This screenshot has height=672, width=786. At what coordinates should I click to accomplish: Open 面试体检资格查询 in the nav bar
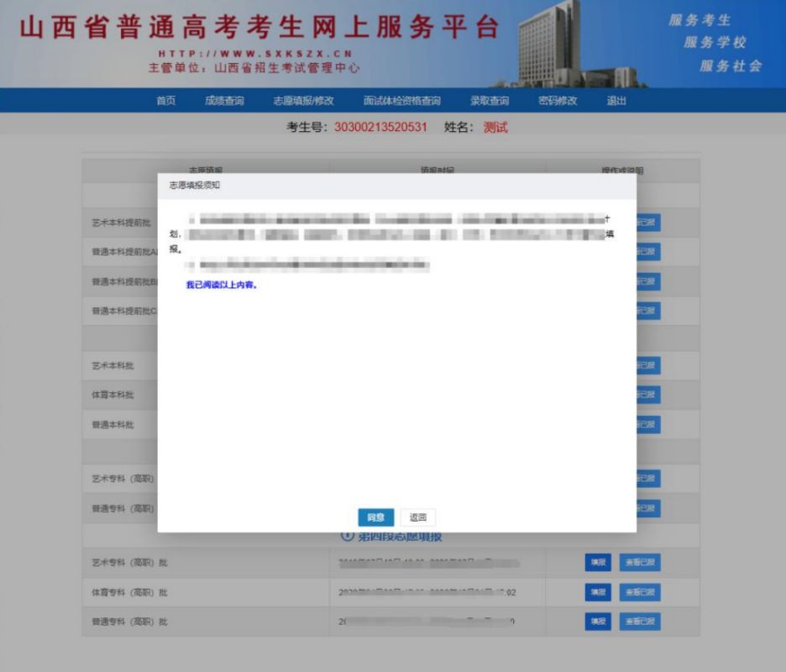pyautogui.click(x=402, y=101)
